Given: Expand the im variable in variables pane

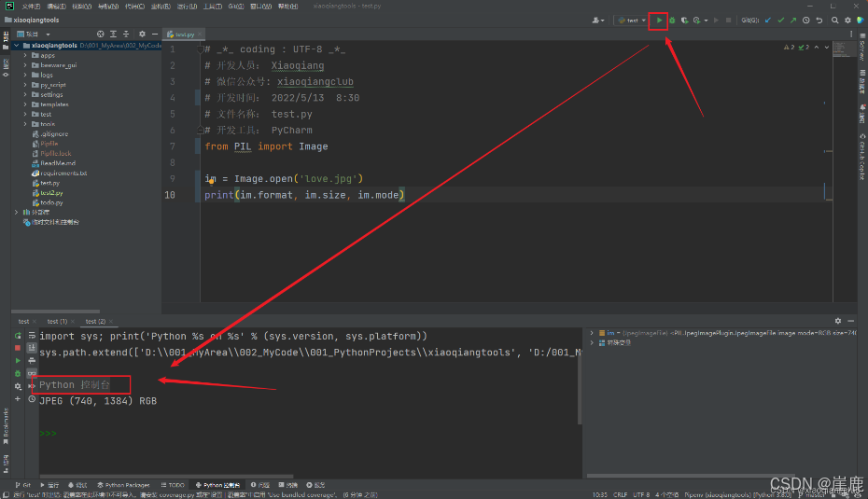Looking at the screenshot, I should pos(592,333).
